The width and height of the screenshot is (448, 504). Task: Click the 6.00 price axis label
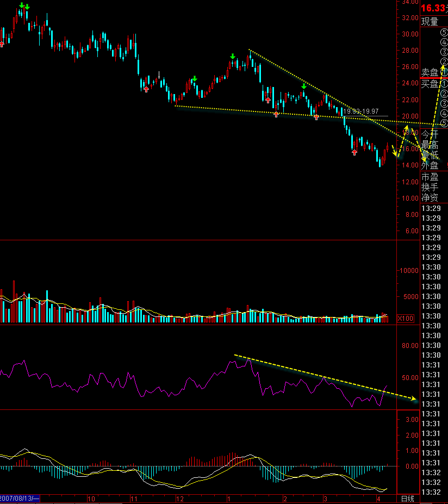[412, 231]
